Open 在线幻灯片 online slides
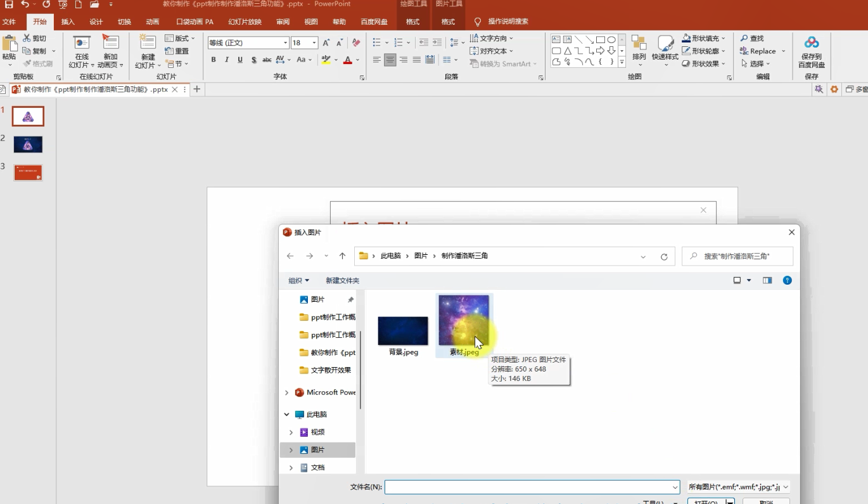The width and height of the screenshot is (868, 504). [82, 51]
